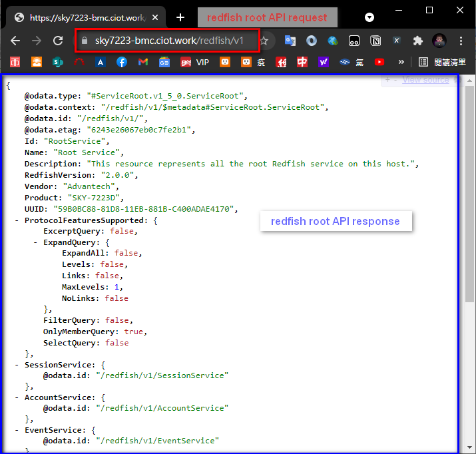Collapse the SessionService JSON node
Image resolution: width=476 pixels, height=454 pixels.
(x=17, y=365)
